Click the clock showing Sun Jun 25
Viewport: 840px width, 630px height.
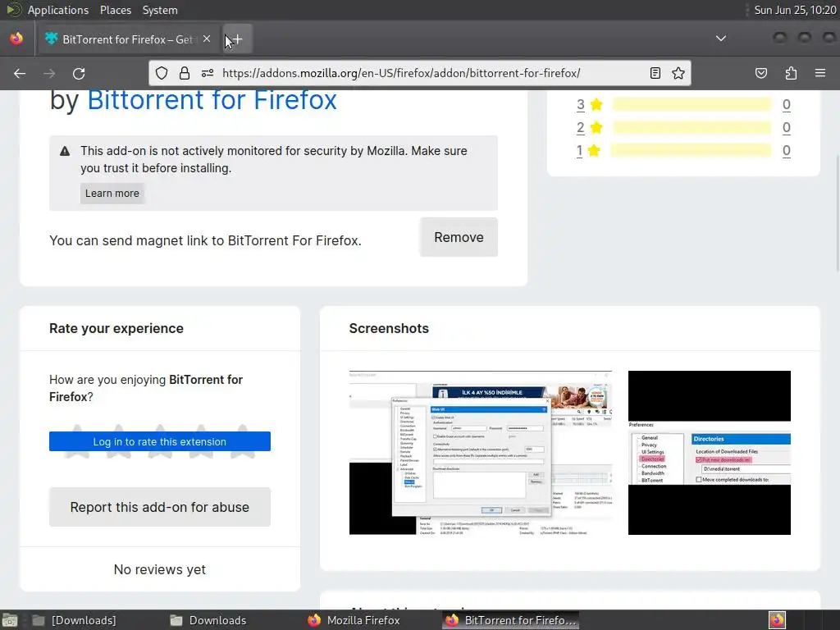point(795,10)
